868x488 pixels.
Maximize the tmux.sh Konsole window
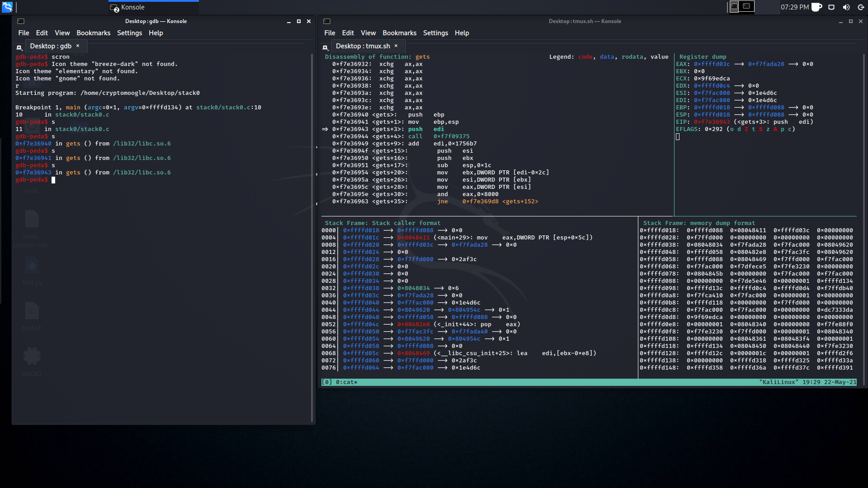click(851, 21)
